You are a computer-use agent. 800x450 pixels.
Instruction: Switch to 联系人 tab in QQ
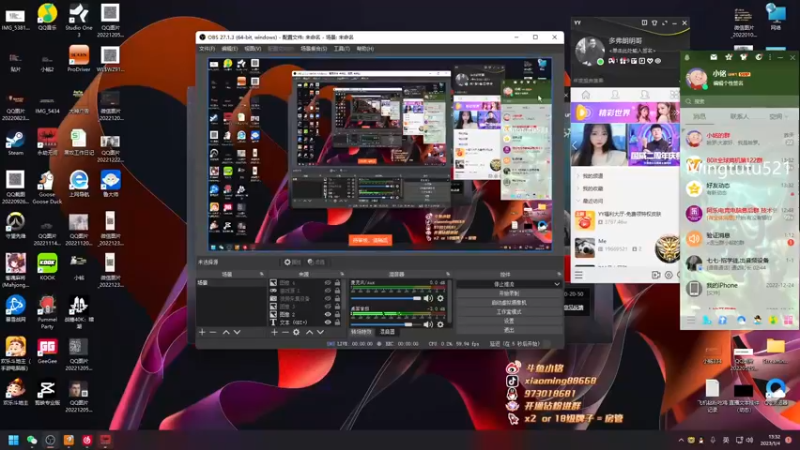coord(739,117)
